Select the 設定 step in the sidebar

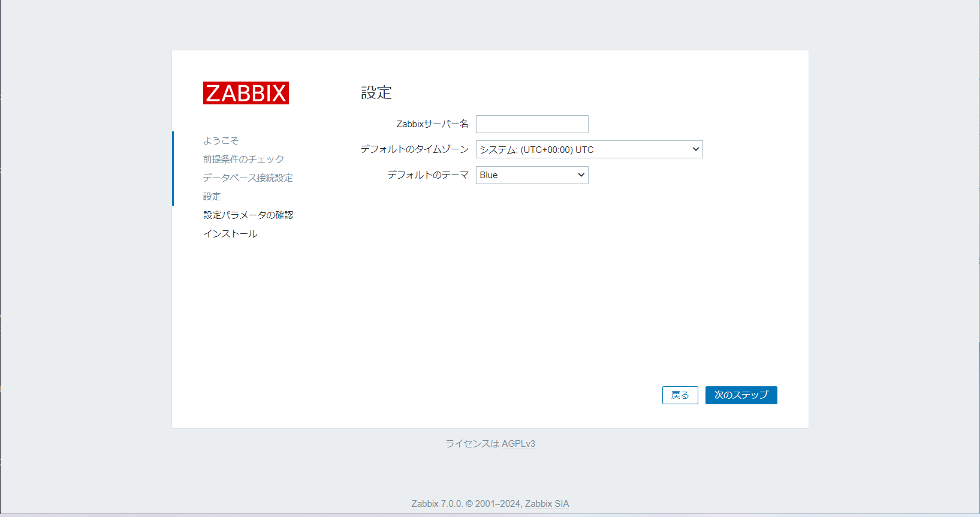coord(212,196)
